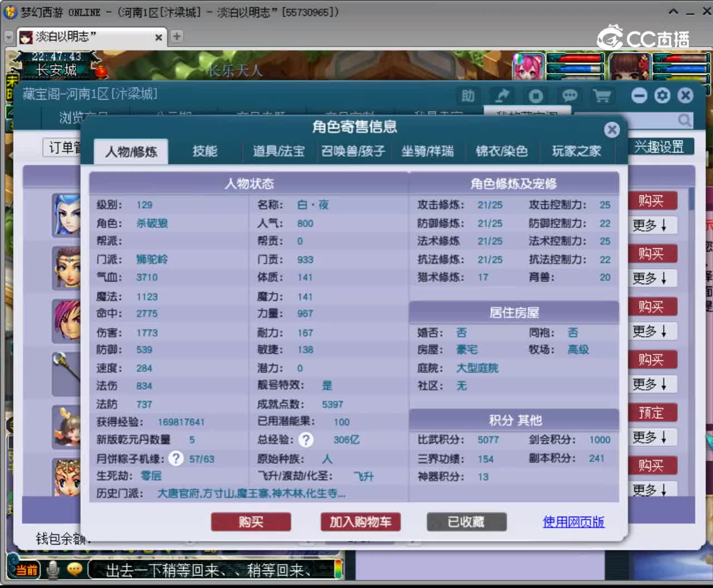This screenshot has height=588, width=713.
Task: Click the 预定 button in listing
Action: pos(652,413)
